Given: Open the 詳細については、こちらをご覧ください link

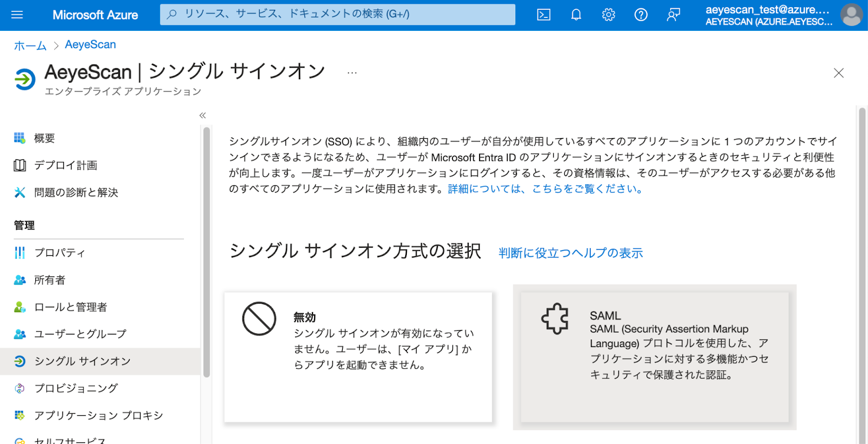Looking at the screenshot, I should 545,189.
